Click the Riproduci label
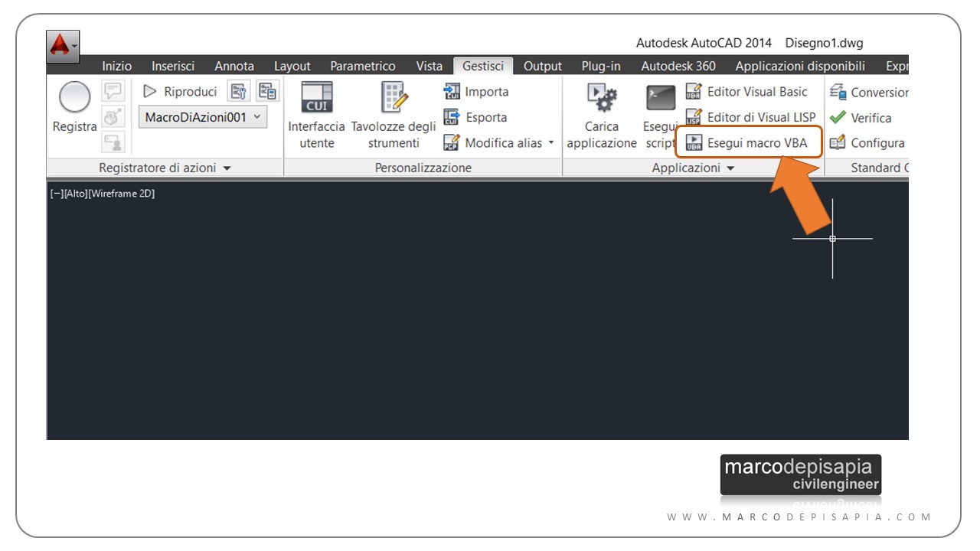The image size is (980, 551). coord(191,92)
